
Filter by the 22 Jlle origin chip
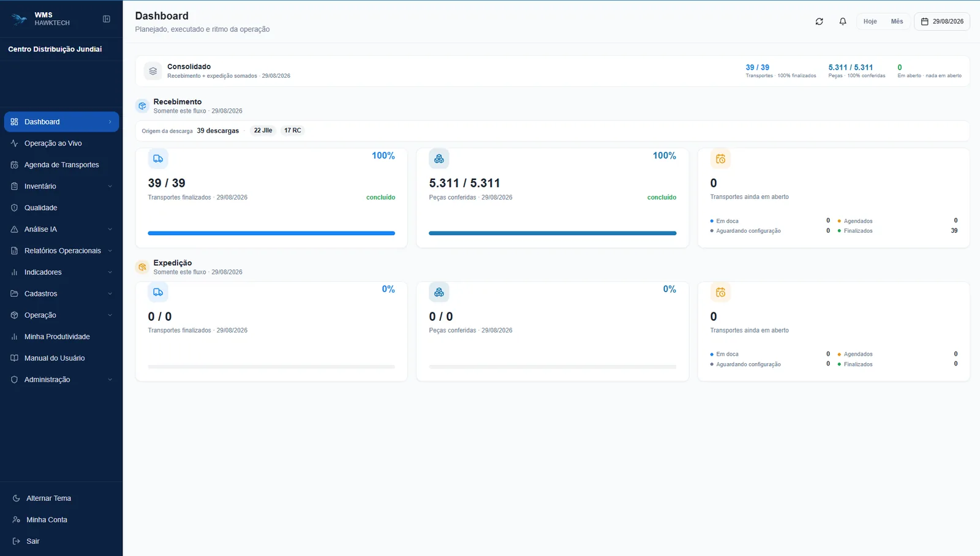pos(263,130)
